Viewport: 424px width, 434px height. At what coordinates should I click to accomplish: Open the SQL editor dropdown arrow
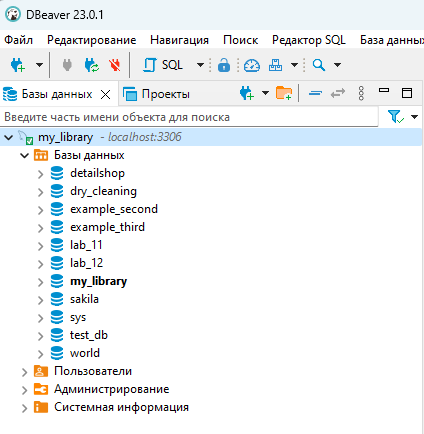click(x=200, y=65)
